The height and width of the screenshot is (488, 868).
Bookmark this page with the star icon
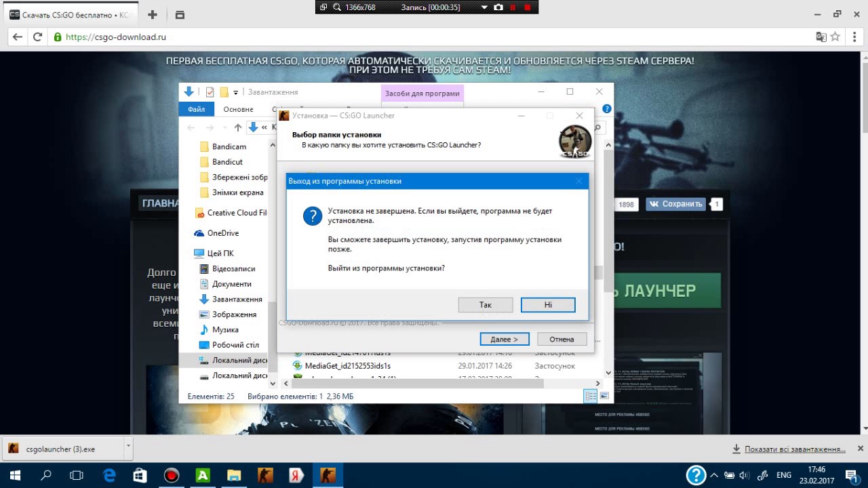835,37
